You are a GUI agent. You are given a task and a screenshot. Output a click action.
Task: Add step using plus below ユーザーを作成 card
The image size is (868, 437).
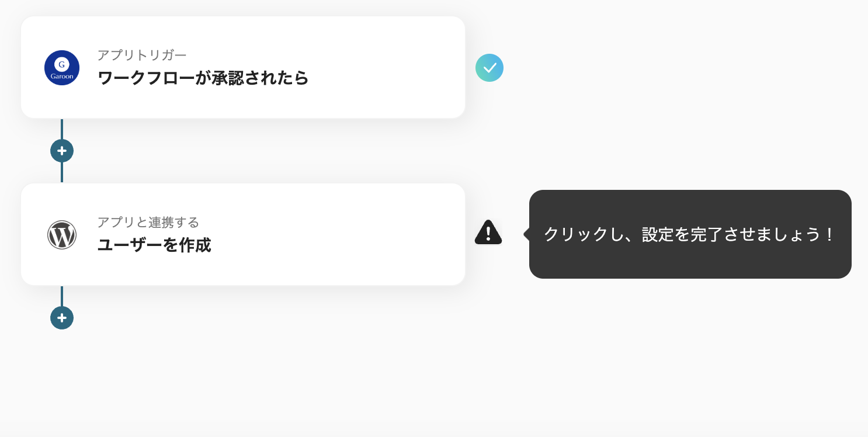(62, 318)
